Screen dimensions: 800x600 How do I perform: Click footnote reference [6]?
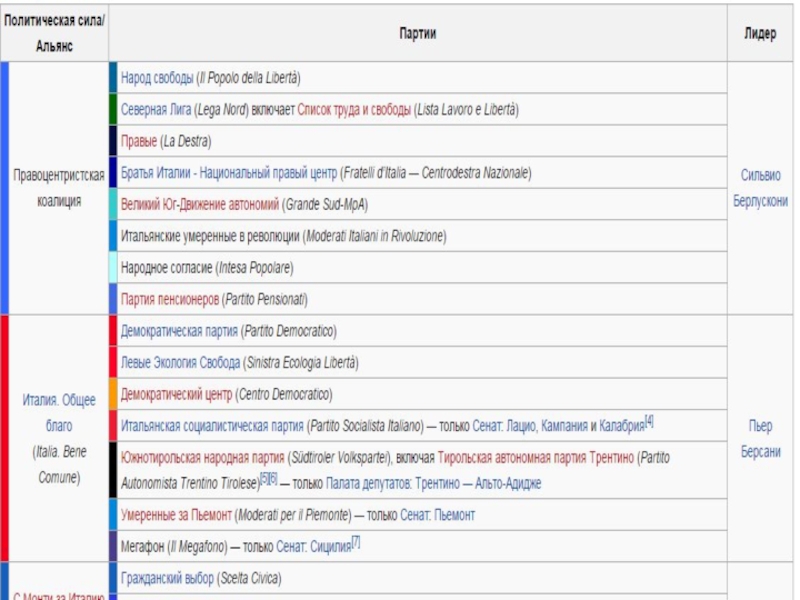tap(273, 479)
